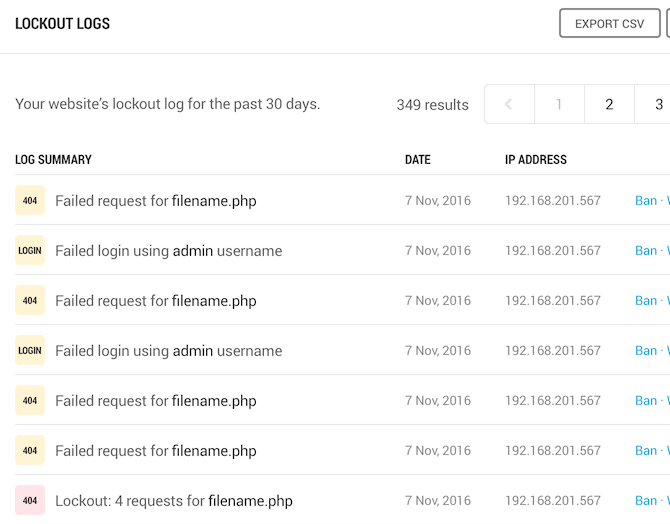Click the LOGIN badge in the second failed login row
670x524 pixels.
(x=30, y=350)
